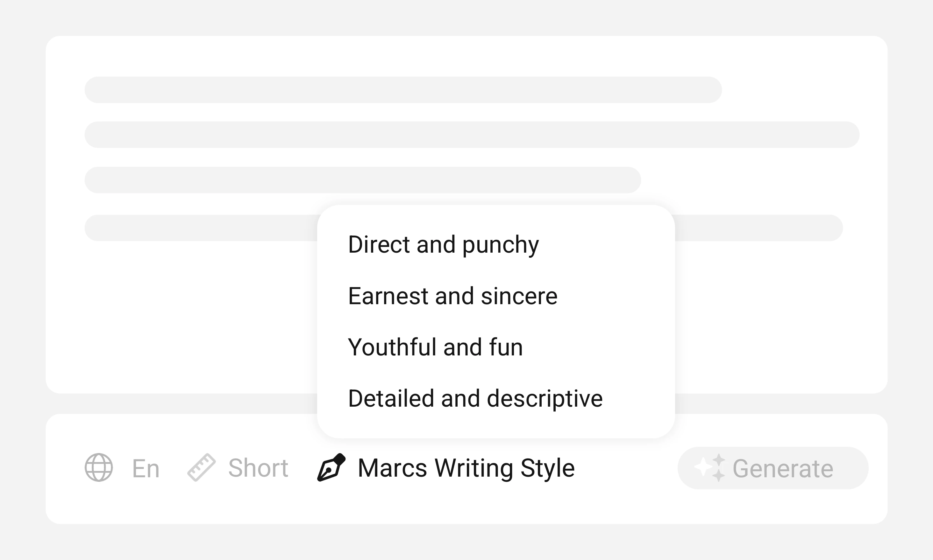
Task: Click empty area of text editor card
Action: click(x=181, y=321)
